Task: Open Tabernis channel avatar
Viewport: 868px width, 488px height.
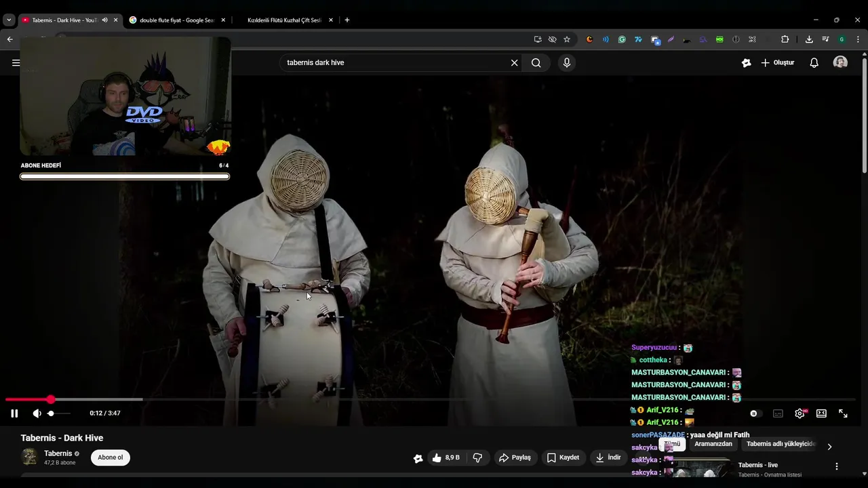Action: coord(29,457)
